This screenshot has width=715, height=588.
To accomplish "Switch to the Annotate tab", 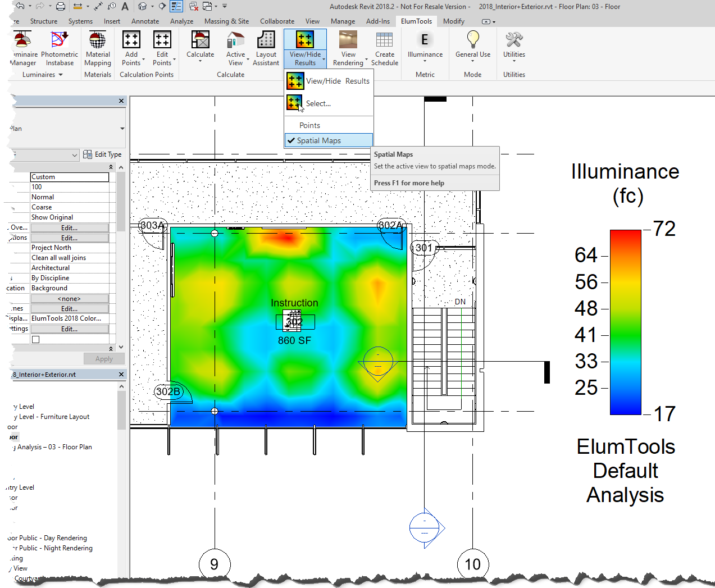I will click(145, 21).
